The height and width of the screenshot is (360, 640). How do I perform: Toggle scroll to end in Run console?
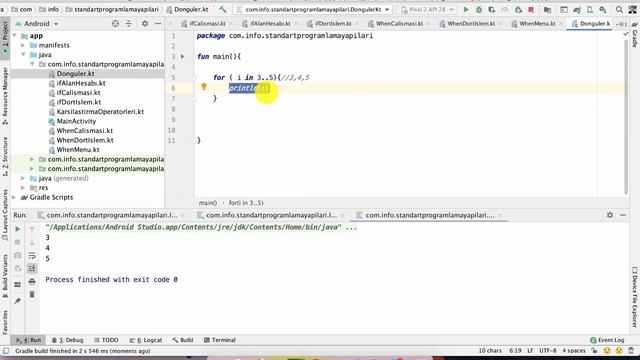(32, 268)
